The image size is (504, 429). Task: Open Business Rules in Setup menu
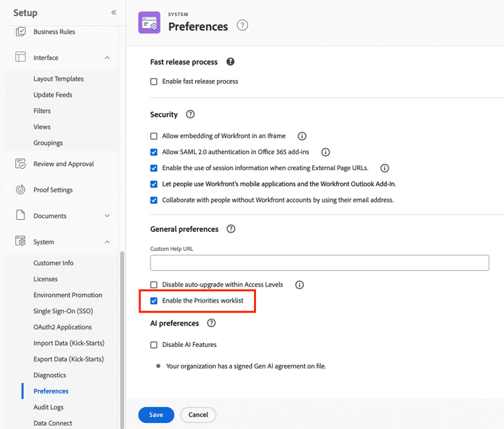[54, 32]
